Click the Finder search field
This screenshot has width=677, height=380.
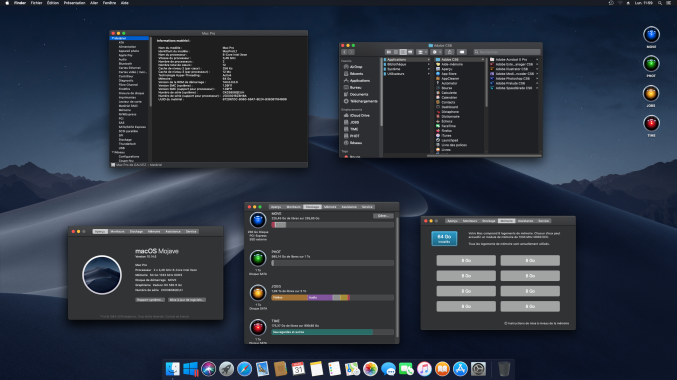(506, 52)
